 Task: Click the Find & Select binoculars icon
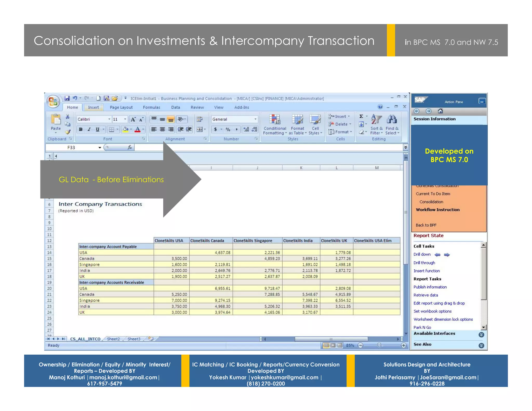[392, 120]
